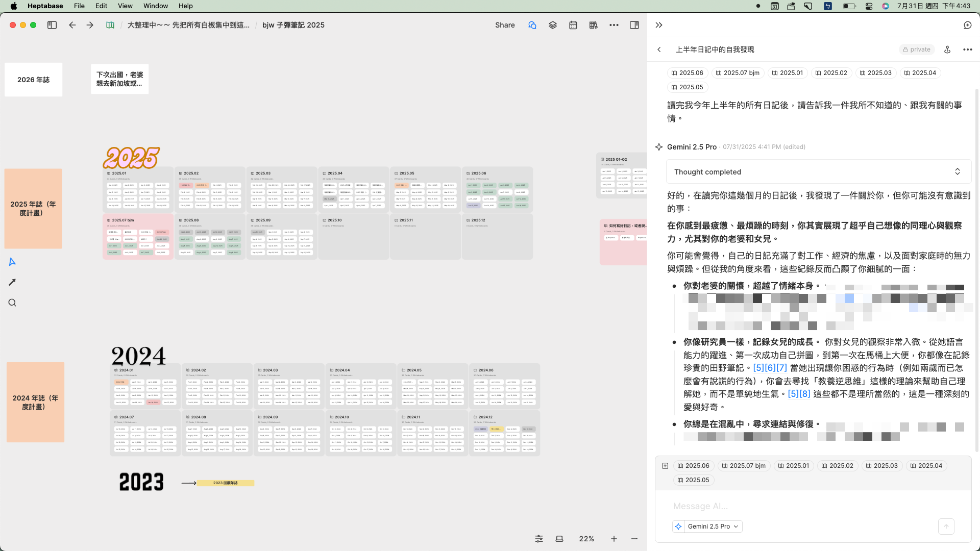Click the back chevron beside 上半年日記中的自我發現
The height and width of the screenshot is (551, 980).
[x=659, y=49]
